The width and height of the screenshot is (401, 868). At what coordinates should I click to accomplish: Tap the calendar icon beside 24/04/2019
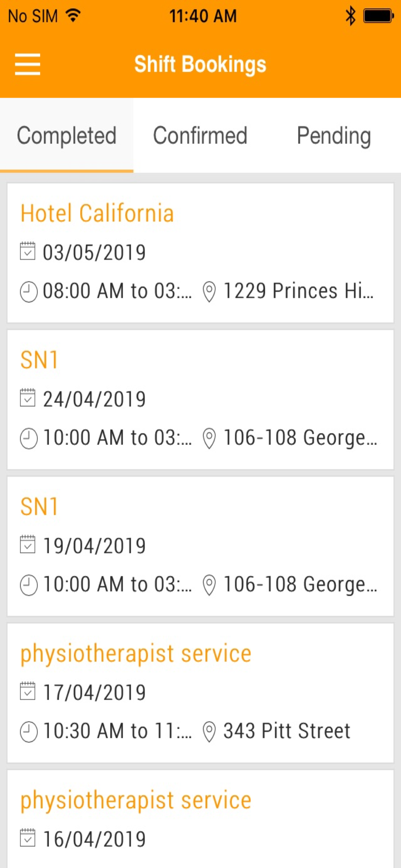tap(28, 398)
